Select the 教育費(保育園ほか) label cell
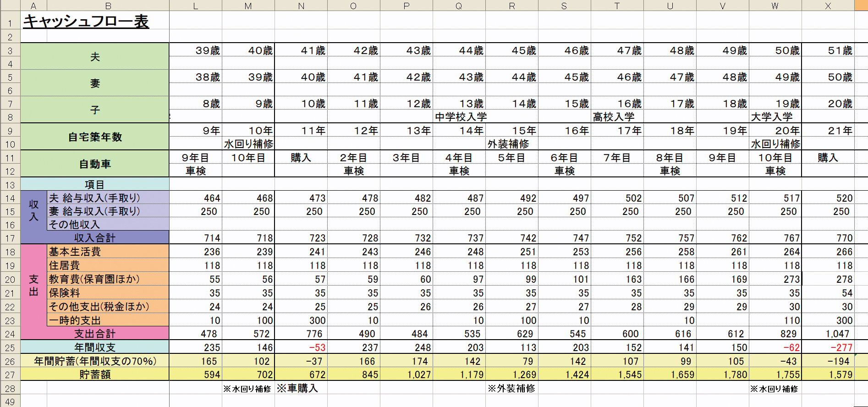Screen dimensions: 868x407 click(108, 279)
